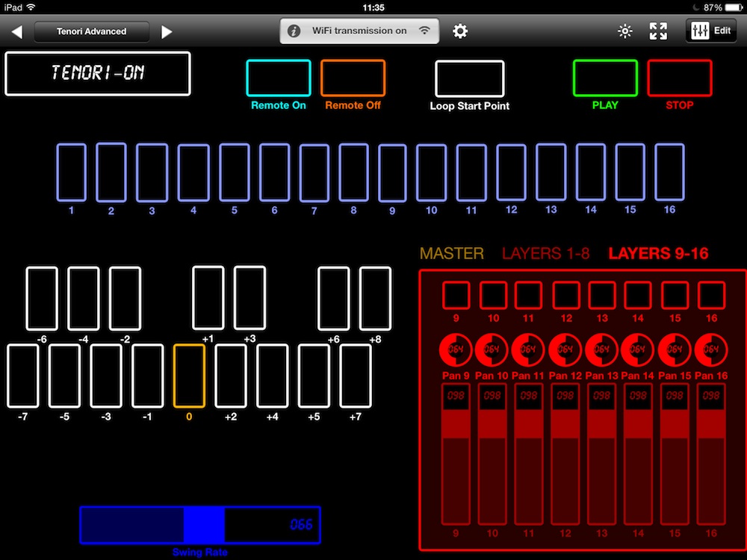Image resolution: width=747 pixels, height=560 pixels.
Task: Click the Swing Rate slider
Action: tap(200, 525)
